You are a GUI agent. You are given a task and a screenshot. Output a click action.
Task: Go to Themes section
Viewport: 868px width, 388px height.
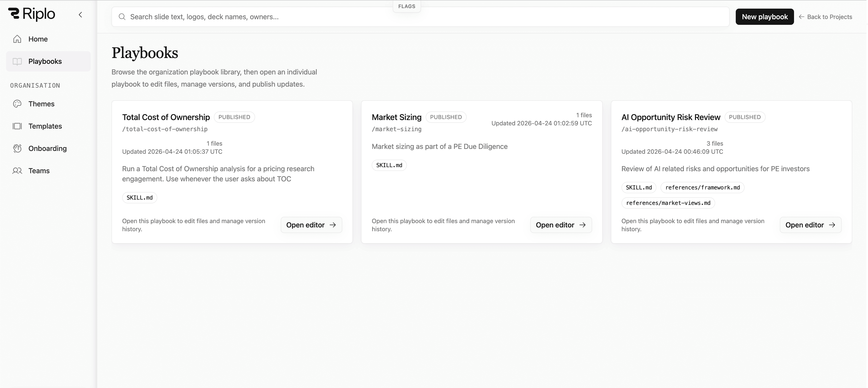point(48,104)
